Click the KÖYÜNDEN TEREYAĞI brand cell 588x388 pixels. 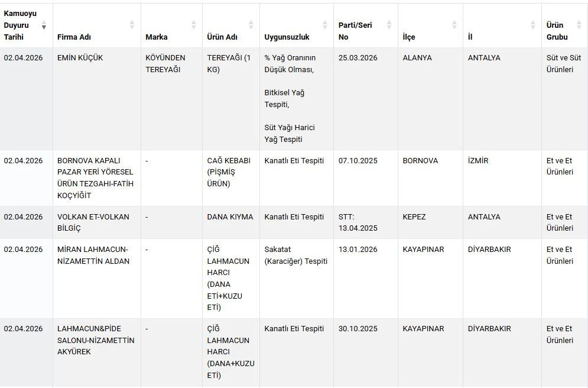coord(165,64)
